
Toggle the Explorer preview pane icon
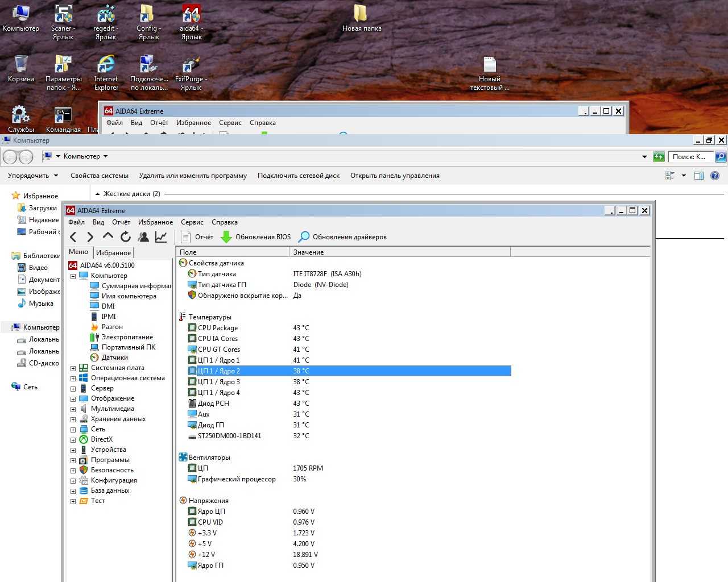coord(699,176)
